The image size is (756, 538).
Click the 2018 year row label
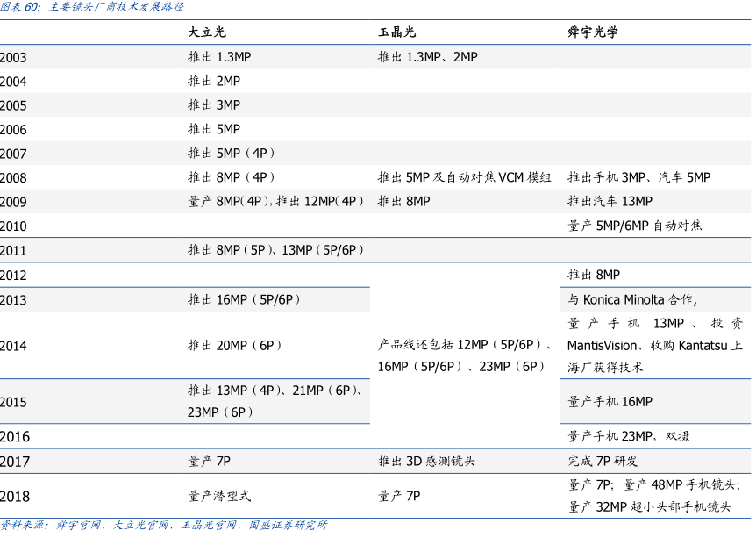click(14, 497)
